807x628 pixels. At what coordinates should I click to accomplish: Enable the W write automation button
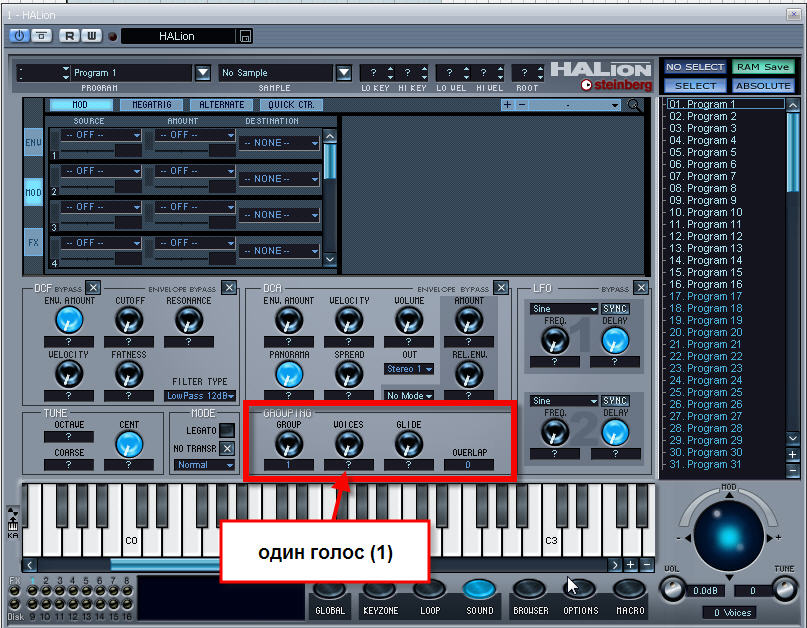coord(92,36)
